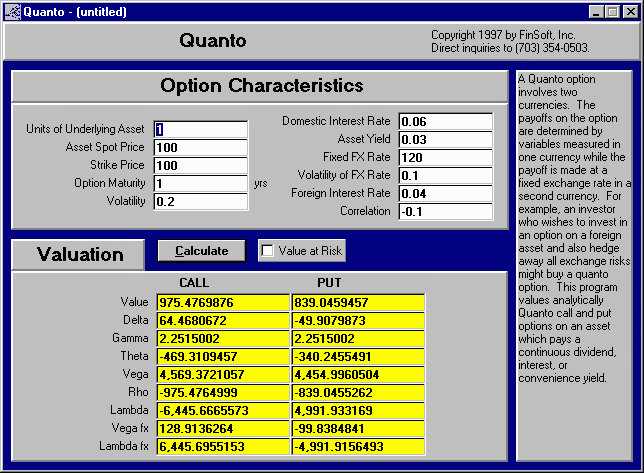This screenshot has width=644, height=473.
Task: Select call Delta value 64.4680672
Action: [223, 321]
